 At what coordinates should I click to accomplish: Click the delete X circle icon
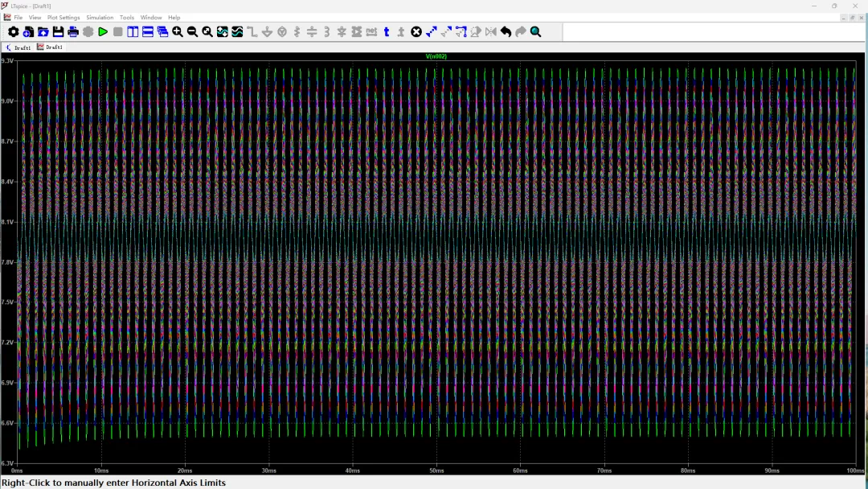pos(416,32)
